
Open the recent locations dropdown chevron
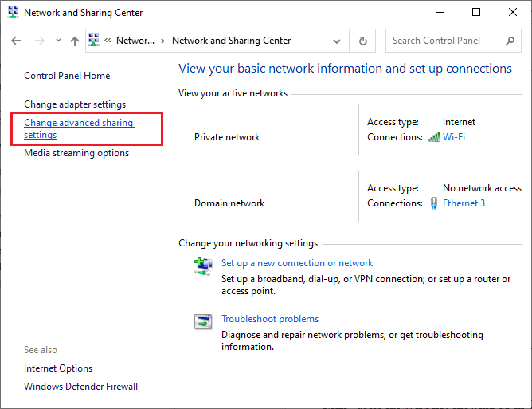(x=58, y=41)
